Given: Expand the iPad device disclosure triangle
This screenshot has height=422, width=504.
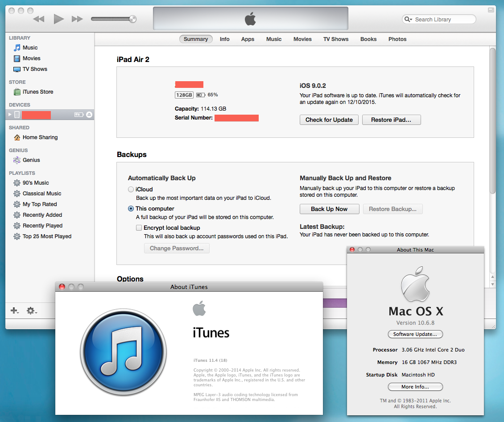Looking at the screenshot, I should [9, 115].
